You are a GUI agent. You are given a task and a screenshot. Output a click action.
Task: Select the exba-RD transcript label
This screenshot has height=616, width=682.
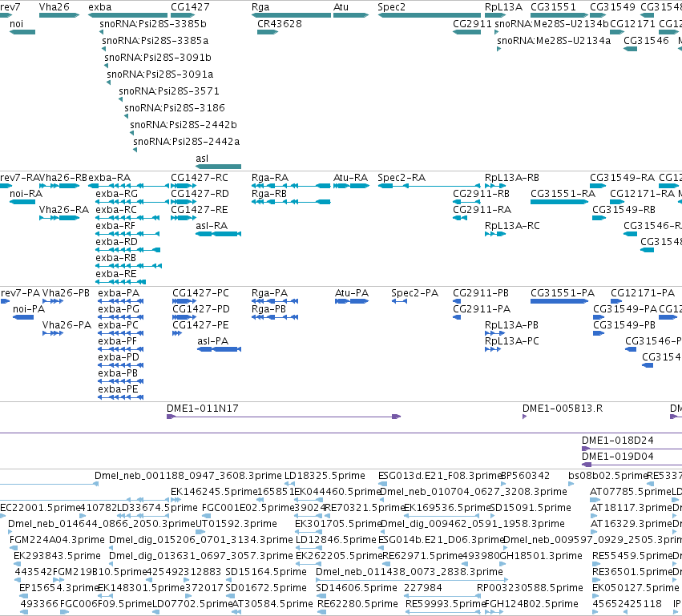[x=116, y=242]
